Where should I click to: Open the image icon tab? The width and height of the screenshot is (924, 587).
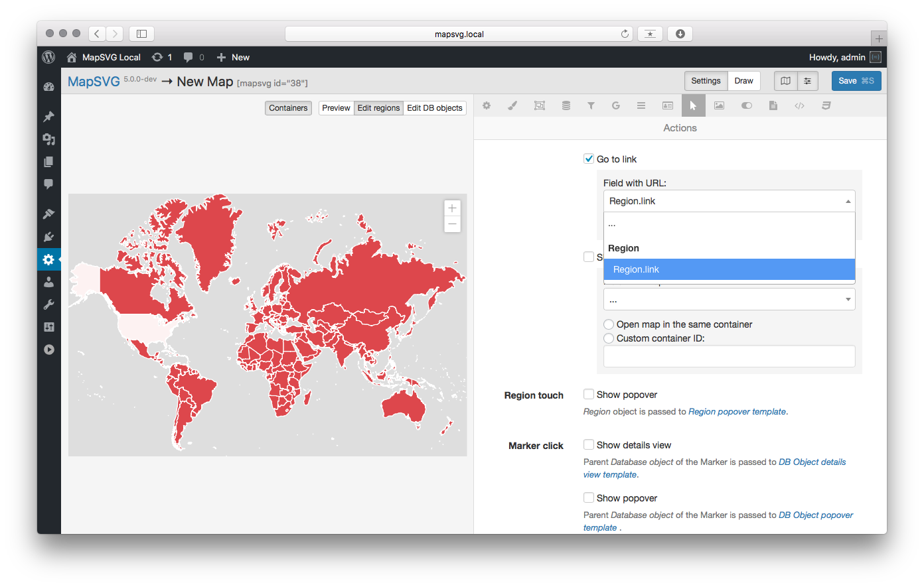point(719,105)
